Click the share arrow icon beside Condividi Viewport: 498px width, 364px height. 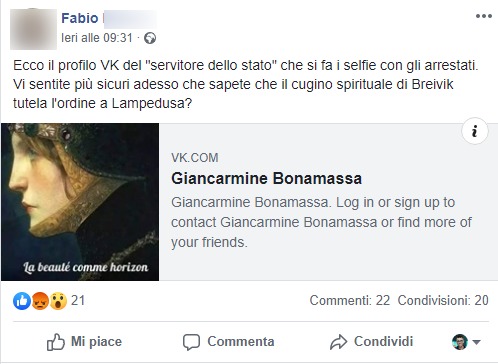pyautogui.click(x=338, y=342)
